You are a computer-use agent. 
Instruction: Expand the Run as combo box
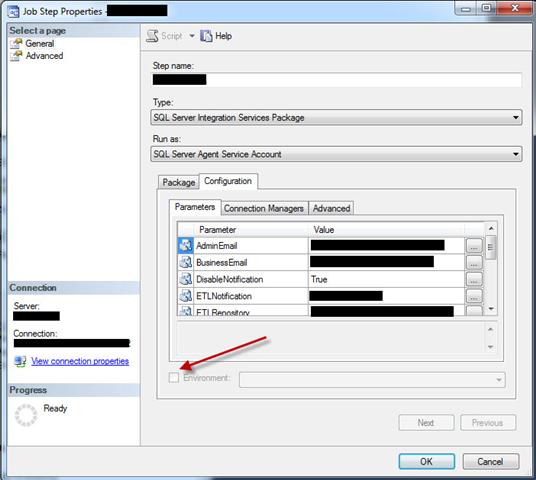(516, 154)
